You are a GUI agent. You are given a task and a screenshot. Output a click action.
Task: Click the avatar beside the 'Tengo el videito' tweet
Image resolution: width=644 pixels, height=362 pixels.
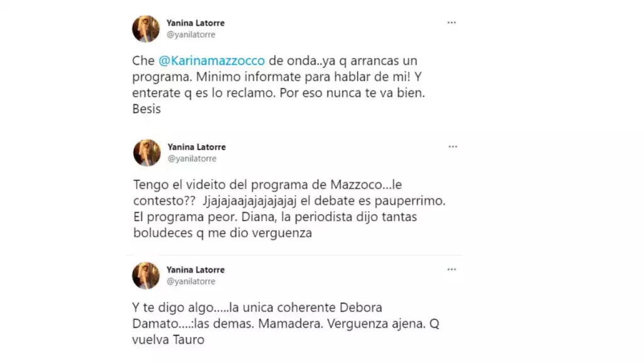(x=147, y=153)
